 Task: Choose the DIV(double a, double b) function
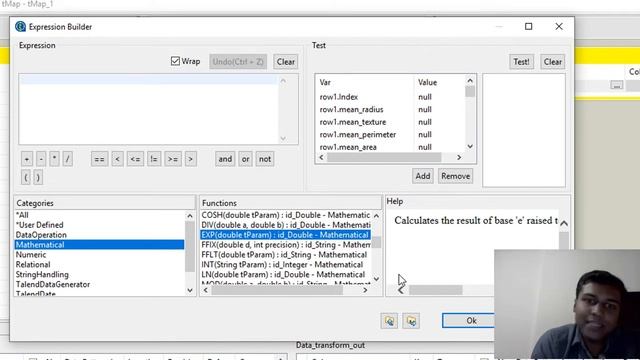286,225
